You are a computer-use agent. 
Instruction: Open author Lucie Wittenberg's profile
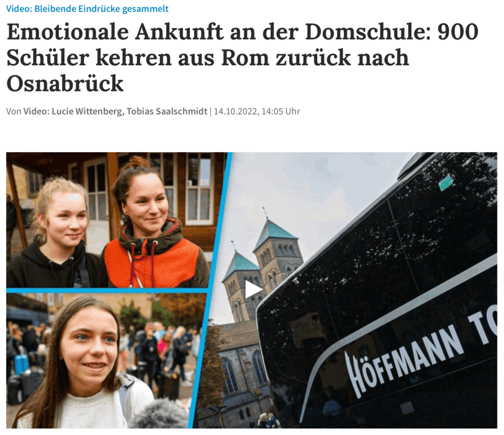point(87,111)
